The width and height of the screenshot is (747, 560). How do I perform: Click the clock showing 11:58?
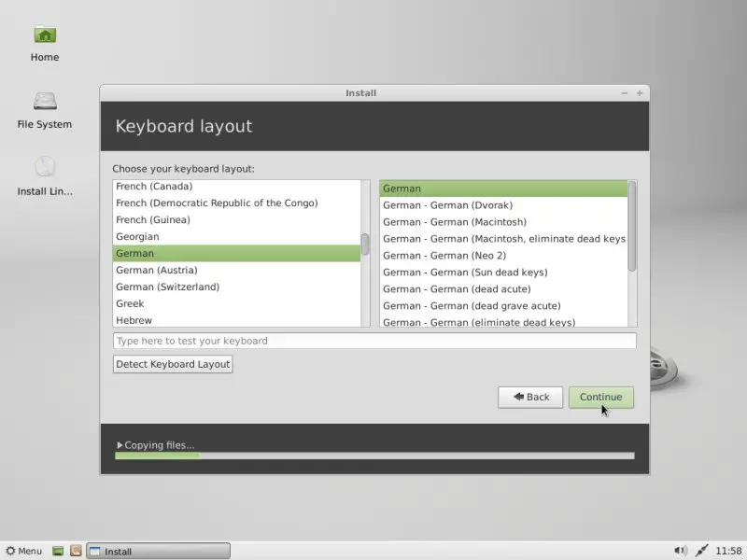[728, 551]
